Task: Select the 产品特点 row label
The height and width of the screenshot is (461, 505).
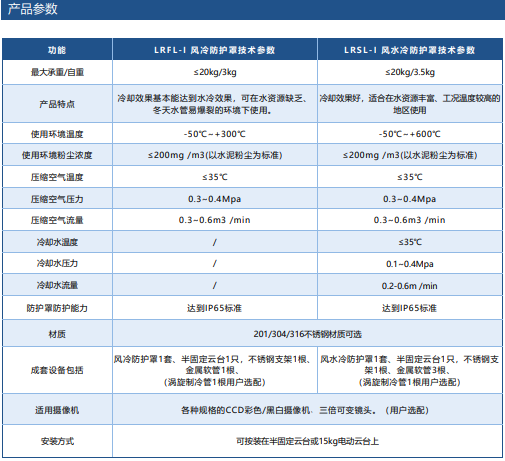Action: tap(57, 104)
